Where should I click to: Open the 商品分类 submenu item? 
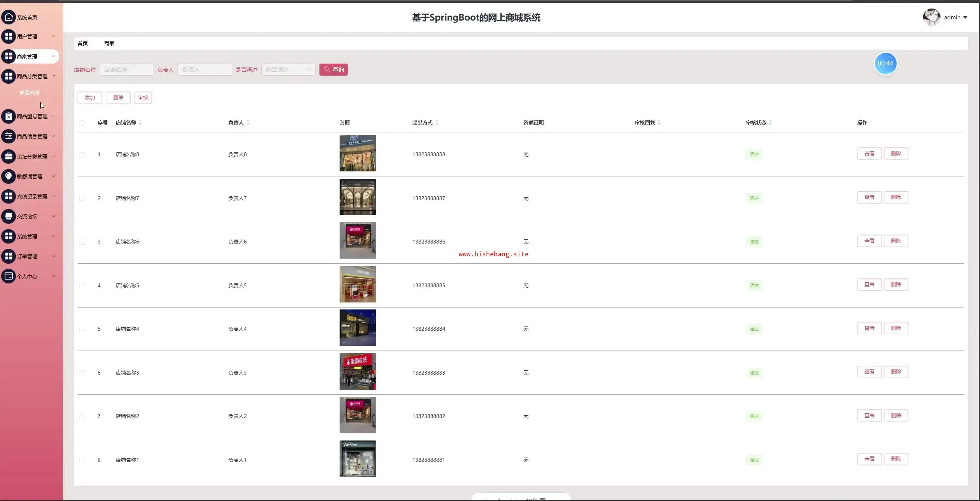[x=29, y=93]
